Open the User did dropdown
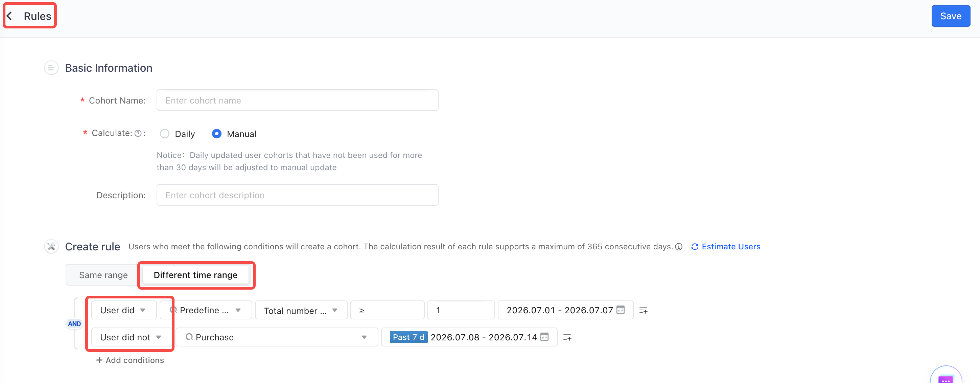Screen dimensions: 980x383 124,310
